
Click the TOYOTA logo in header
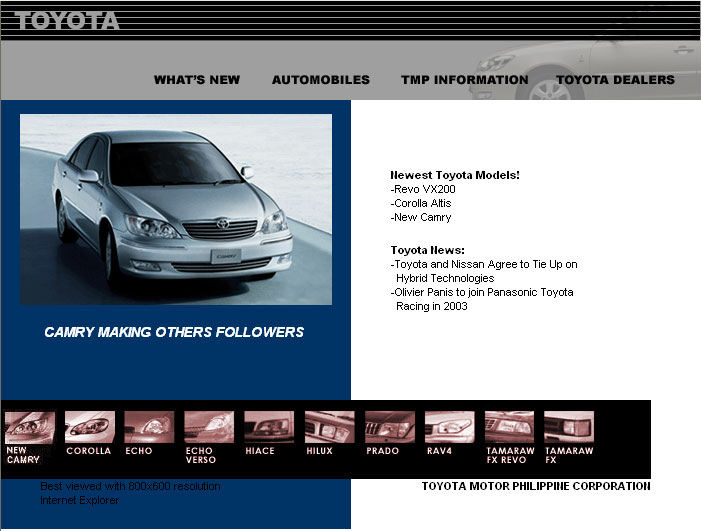tap(67, 21)
